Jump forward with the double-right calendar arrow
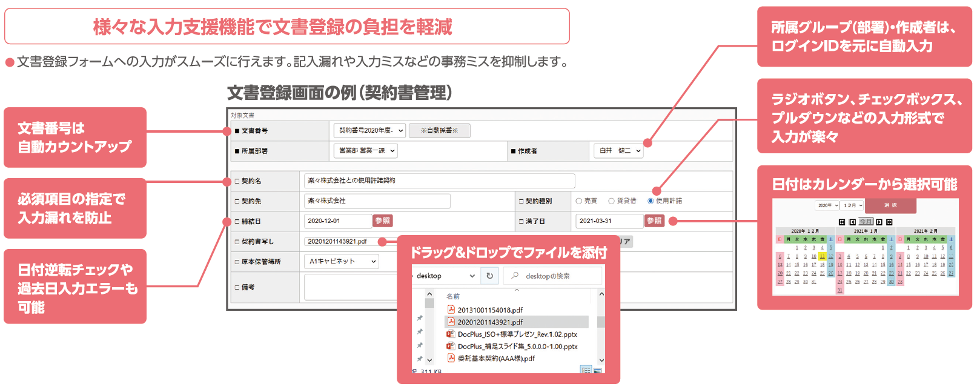Image resolution: width=980 pixels, height=392 pixels. pyautogui.click(x=889, y=222)
